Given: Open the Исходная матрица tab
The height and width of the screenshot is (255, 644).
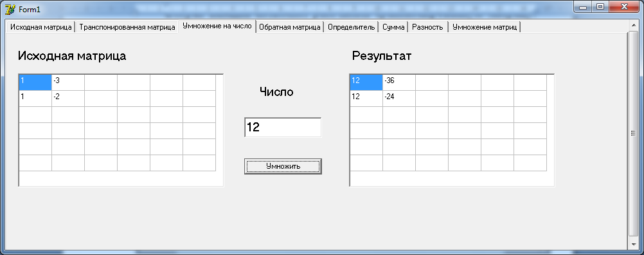Looking at the screenshot, I should [x=40, y=27].
